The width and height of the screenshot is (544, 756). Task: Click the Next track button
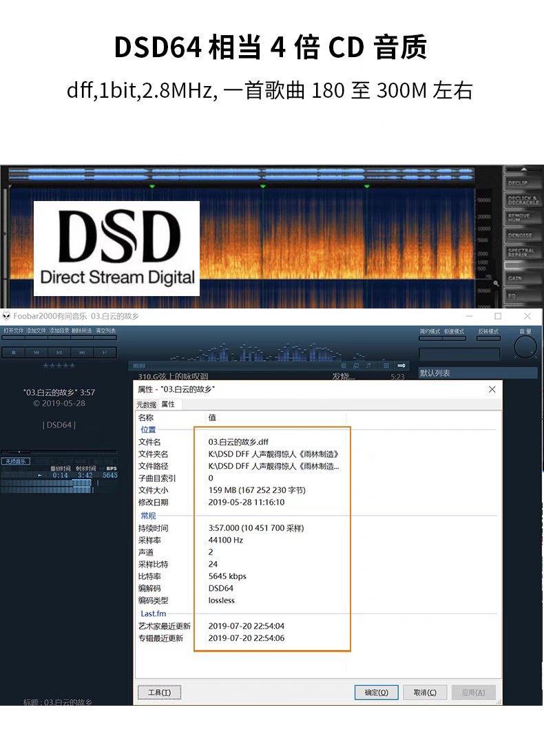coord(82,353)
